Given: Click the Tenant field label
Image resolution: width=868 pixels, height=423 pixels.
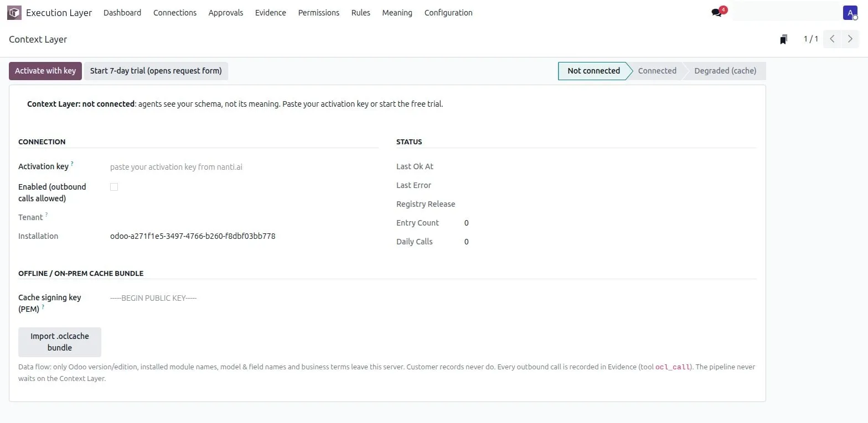Looking at the screenshot, I should tap(30, 217).
